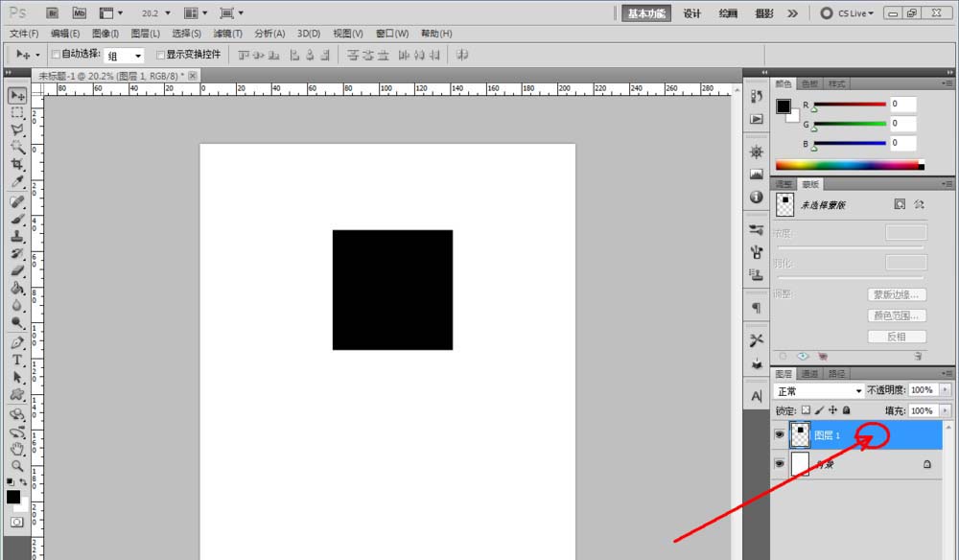
Task: Toggle lock transparent pixels
Action: [807, 410]
